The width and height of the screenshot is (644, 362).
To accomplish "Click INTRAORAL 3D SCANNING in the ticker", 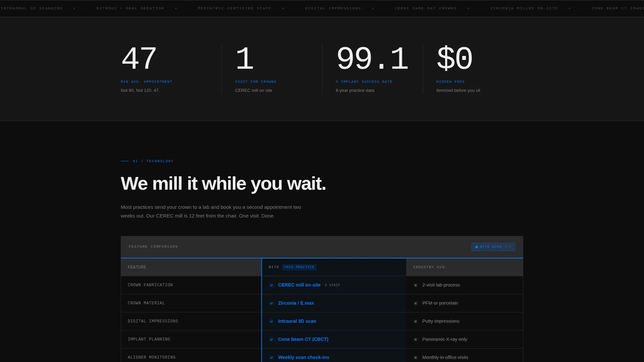I will [x=32, y=8].
